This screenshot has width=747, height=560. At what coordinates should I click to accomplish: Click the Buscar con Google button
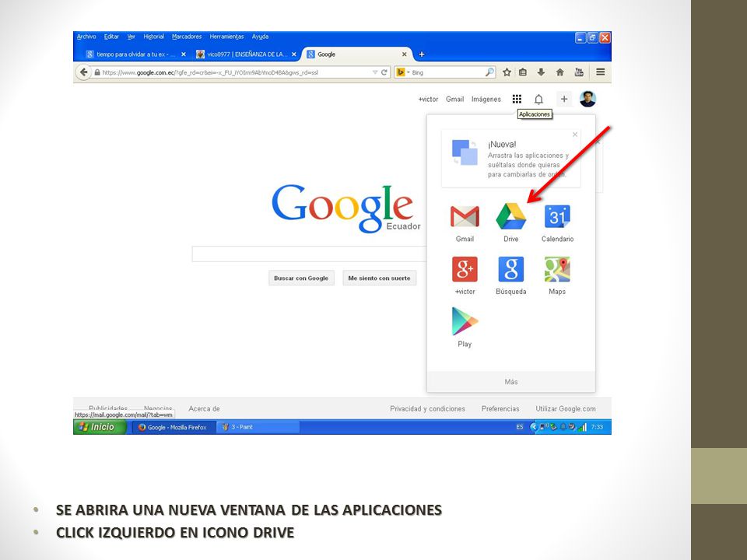[301, 278]
